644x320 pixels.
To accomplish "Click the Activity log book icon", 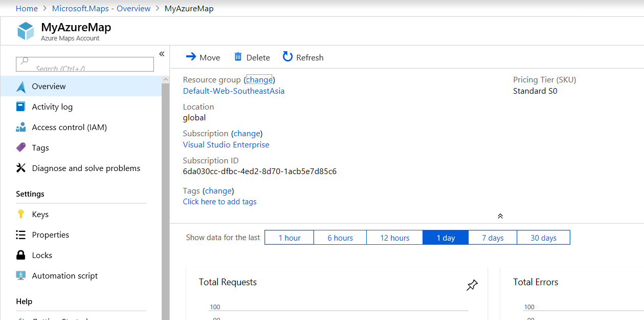I will click(x=21, y=106).
